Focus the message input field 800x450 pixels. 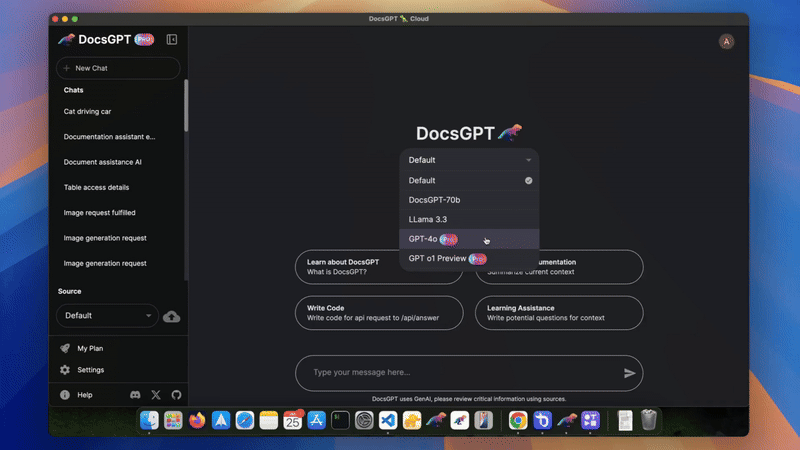click(459, 373)
